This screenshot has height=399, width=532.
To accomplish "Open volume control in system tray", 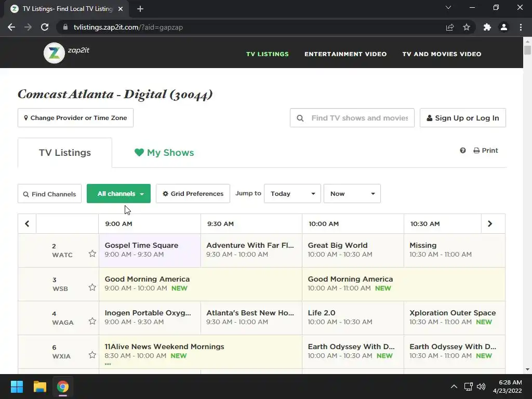I will tap(481, 387).
